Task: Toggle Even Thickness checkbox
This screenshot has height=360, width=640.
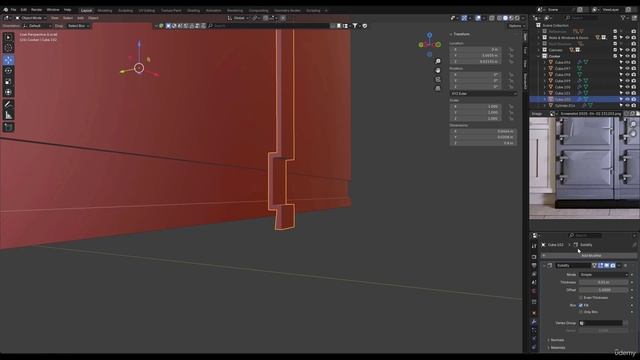Action: pyautogui.click(x=581, y=298)
